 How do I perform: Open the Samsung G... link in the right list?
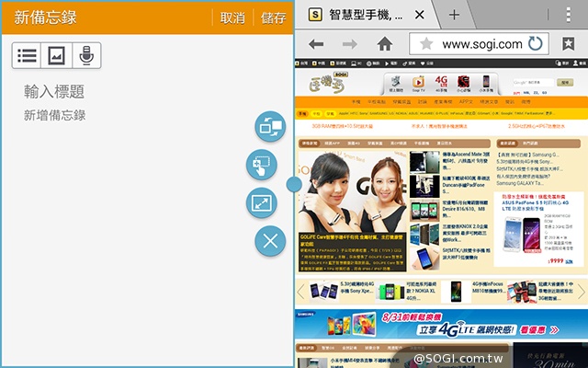pyautogui.click(x=528, y=155)
